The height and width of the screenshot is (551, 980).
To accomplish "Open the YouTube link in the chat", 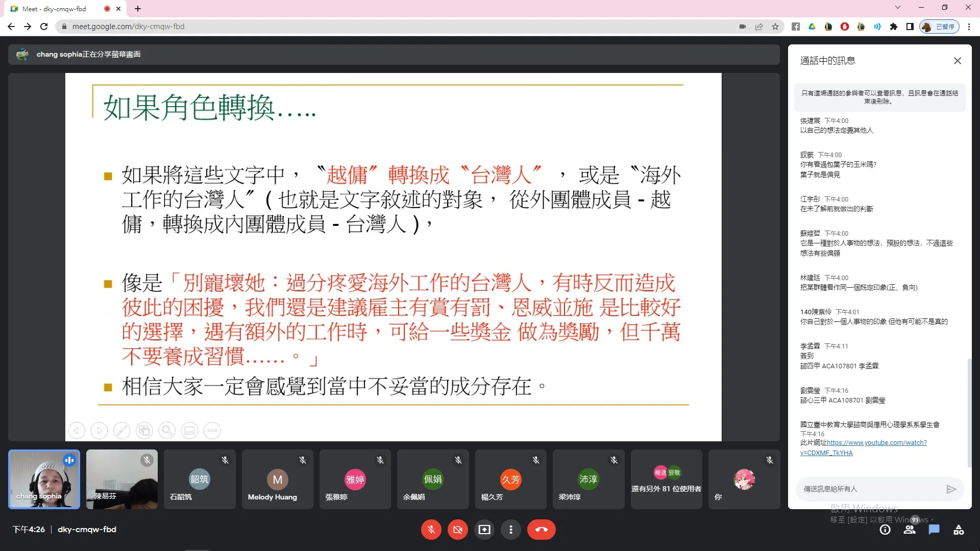I will pos(864,447).
